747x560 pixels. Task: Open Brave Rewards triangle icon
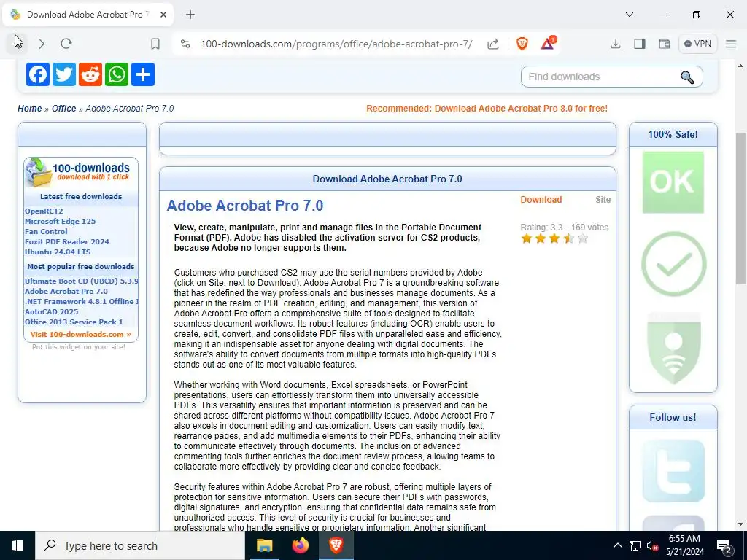548,43
